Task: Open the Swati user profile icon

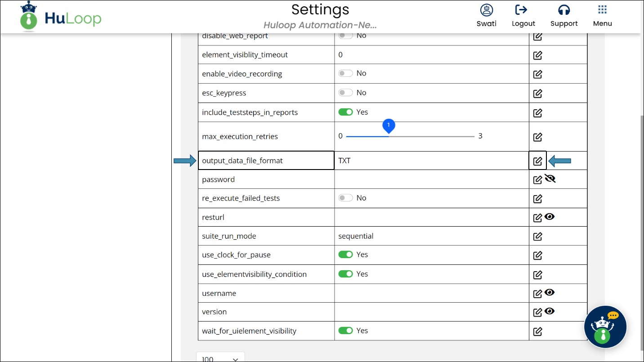Action: (486, 10)
